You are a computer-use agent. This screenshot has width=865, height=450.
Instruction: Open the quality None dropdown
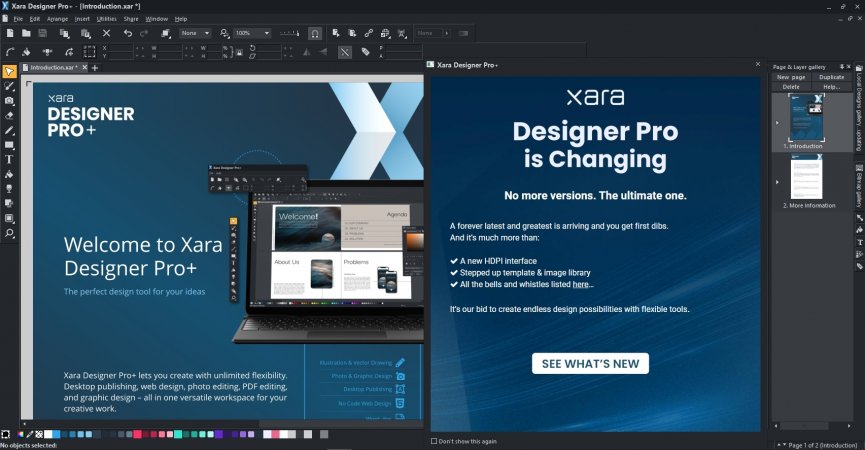pos(195,33)
